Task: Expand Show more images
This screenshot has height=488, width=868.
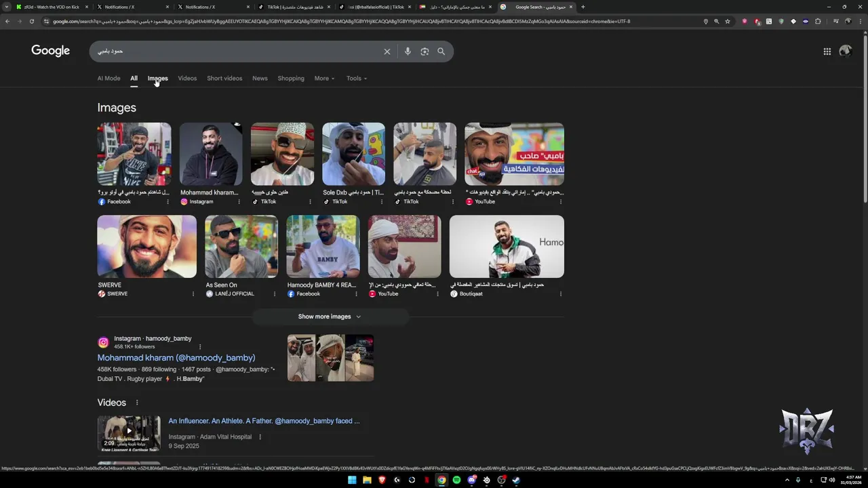Action: pyautogui.click(x=330, y=317)
